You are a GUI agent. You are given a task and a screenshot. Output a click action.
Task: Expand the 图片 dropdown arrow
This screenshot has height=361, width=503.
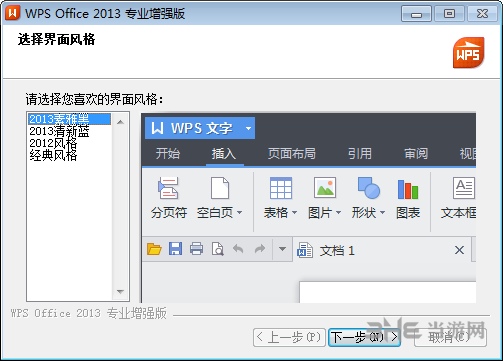[338, 212]
